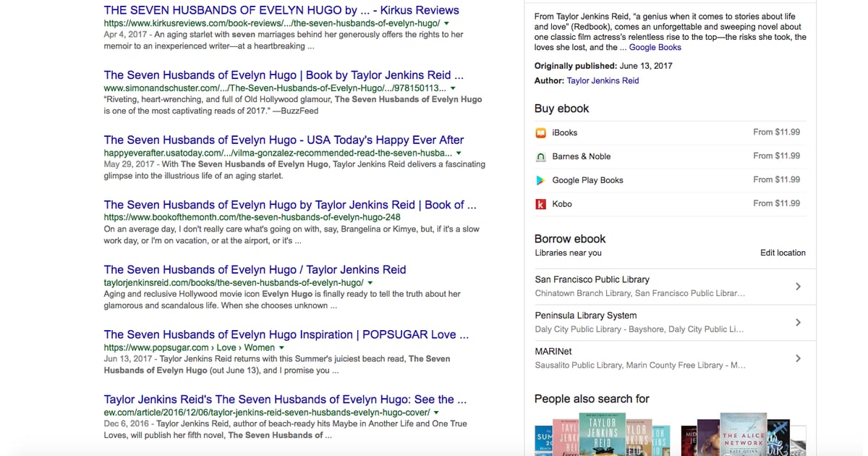Select iBooks ebook purchase option
This screenshot has width=868, height=456.
(671, 132)
